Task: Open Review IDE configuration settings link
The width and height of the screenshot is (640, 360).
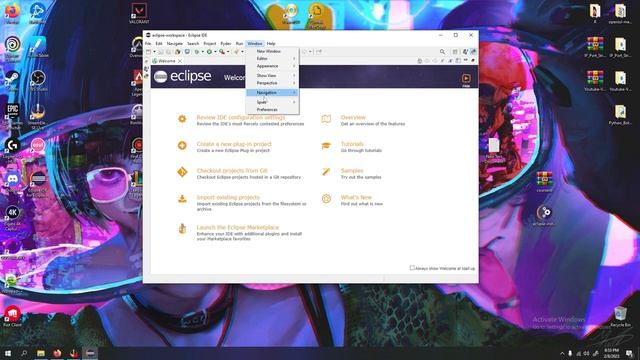Action: click(x=241, y=118)
